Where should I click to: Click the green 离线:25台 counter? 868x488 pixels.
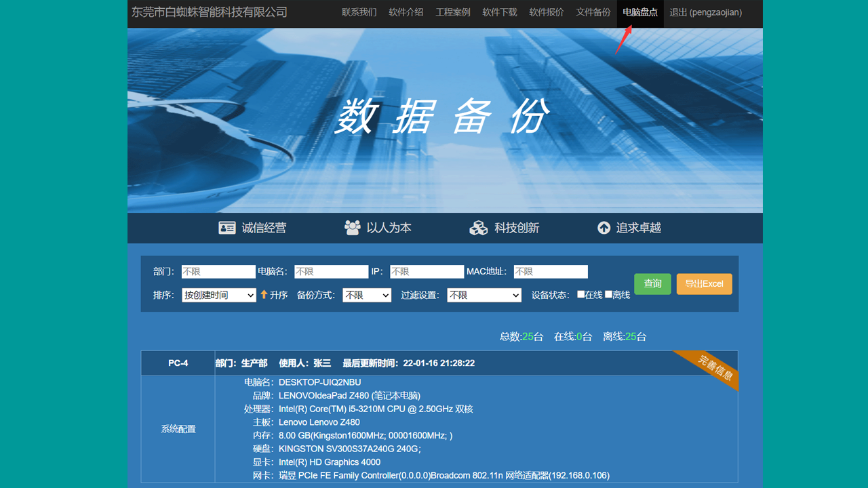tap(624, 336)
